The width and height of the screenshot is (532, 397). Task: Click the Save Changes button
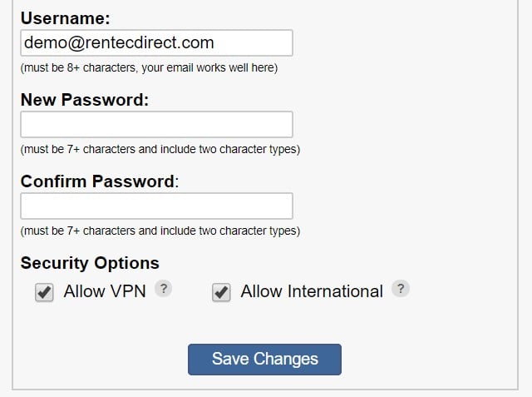(264, 360)
